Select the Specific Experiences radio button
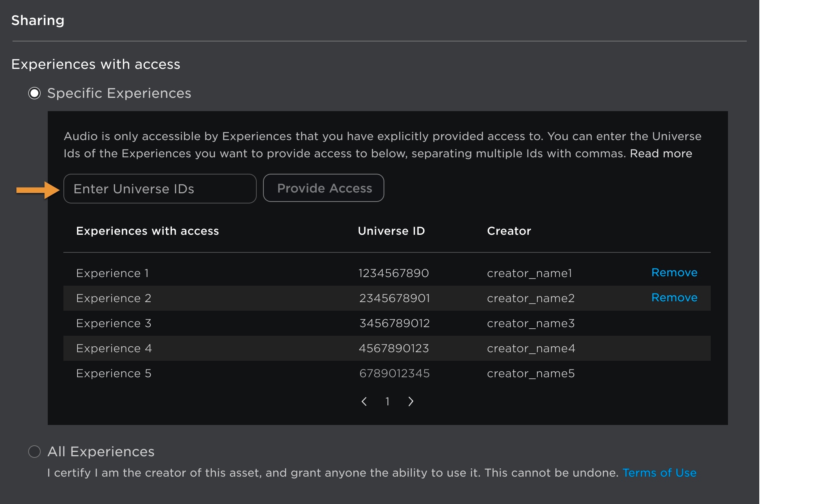This screenshot has width=836, height=504. click(x=34, y=93)
